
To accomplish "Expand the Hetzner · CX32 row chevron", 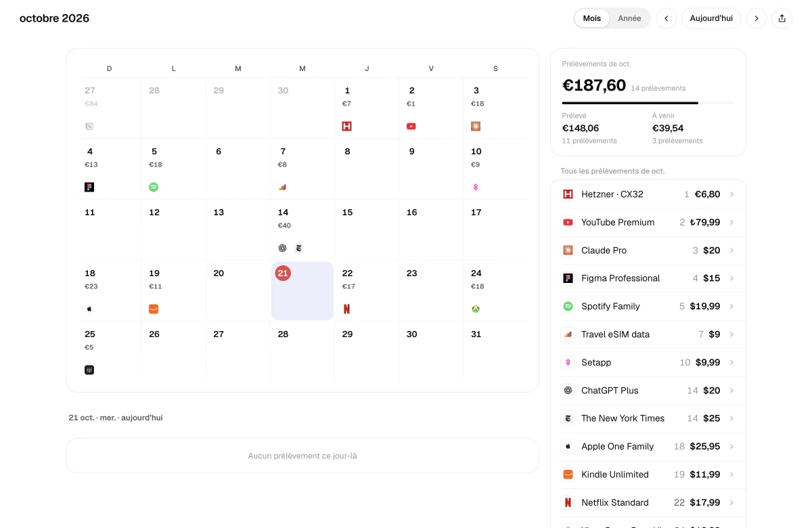I will [731, 194].
